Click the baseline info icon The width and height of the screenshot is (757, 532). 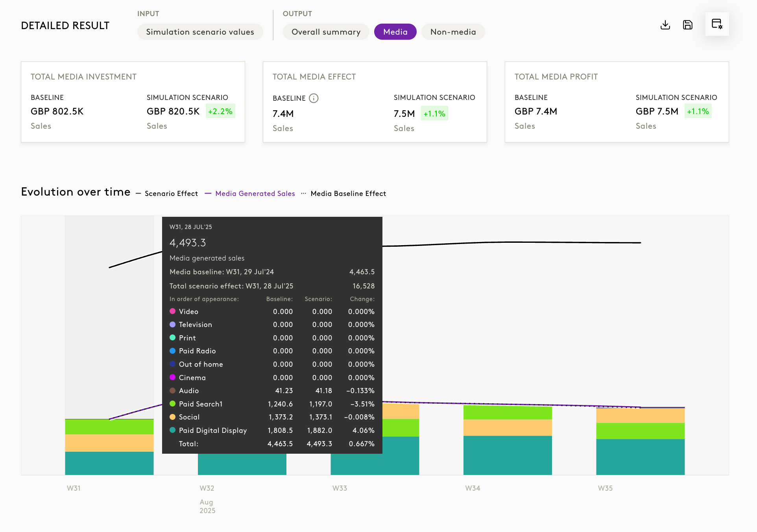[x=314, y=98]
